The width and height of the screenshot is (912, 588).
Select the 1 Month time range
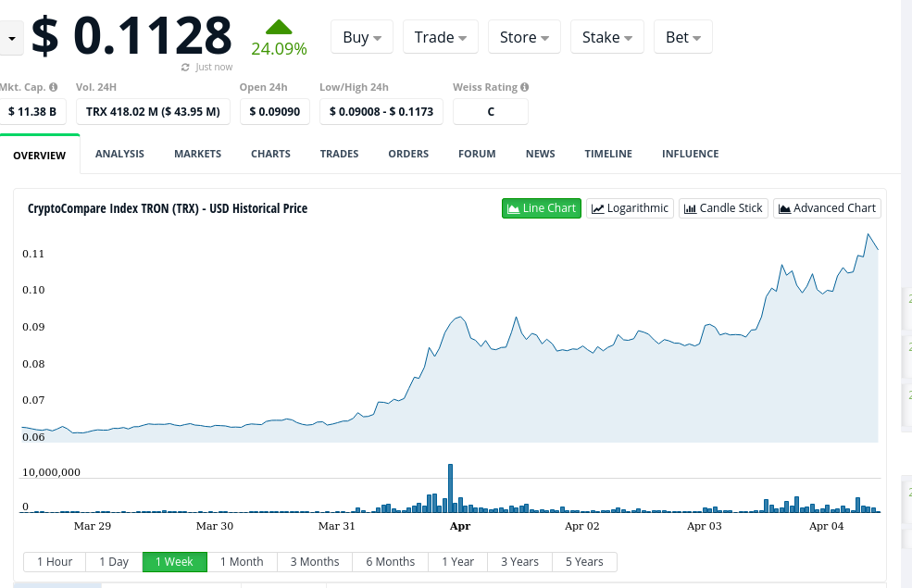(x=242, y=562)
